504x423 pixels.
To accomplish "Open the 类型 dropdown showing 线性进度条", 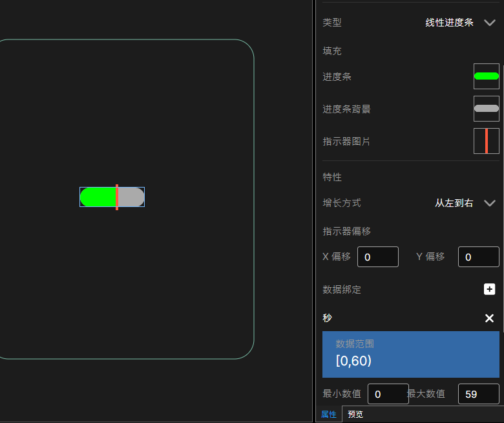I will coord(459,23).
